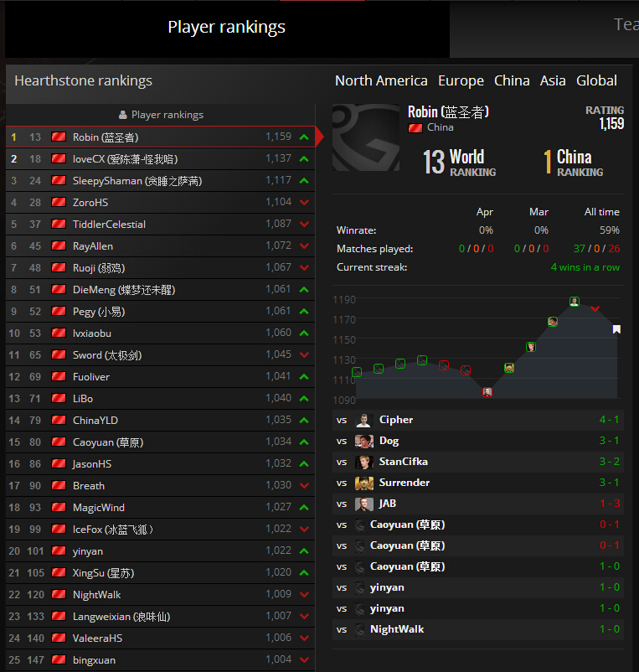Screen dimensions: 639x672
Task: Open JAB's avatar in match list
Action: [x=363, y=504]
